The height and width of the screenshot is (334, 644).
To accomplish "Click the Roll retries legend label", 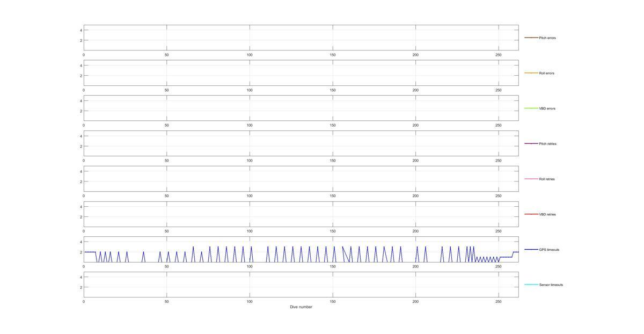I will click(x=547, y=179).
